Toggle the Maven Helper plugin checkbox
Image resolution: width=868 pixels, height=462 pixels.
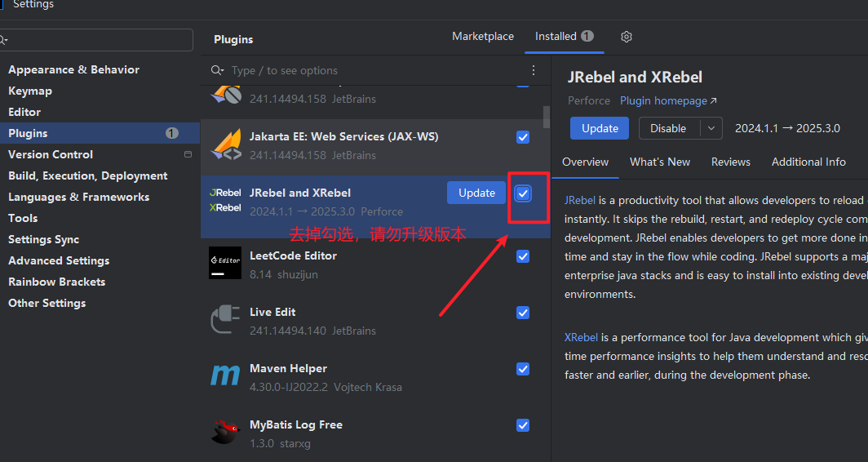tap(523, 369)
